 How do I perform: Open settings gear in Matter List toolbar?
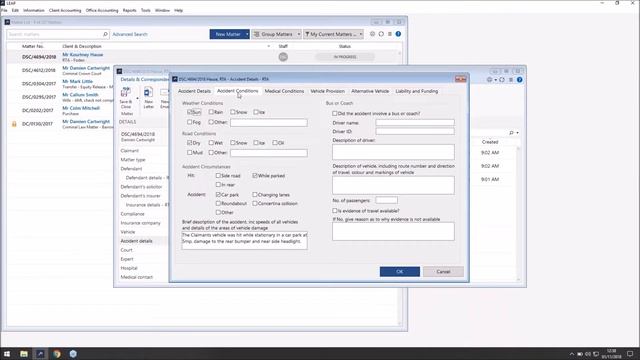(372, 34)
